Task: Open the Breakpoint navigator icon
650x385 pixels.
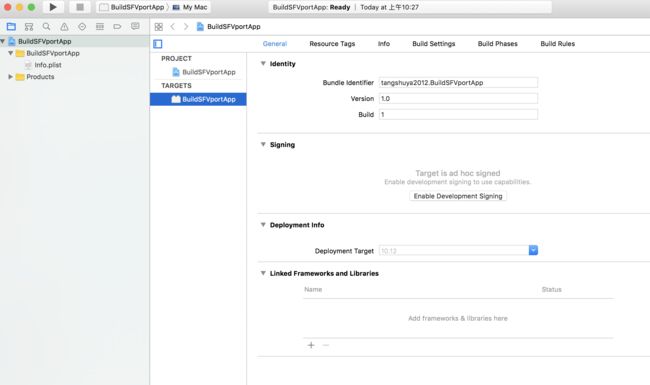Action: click(117, 27)
